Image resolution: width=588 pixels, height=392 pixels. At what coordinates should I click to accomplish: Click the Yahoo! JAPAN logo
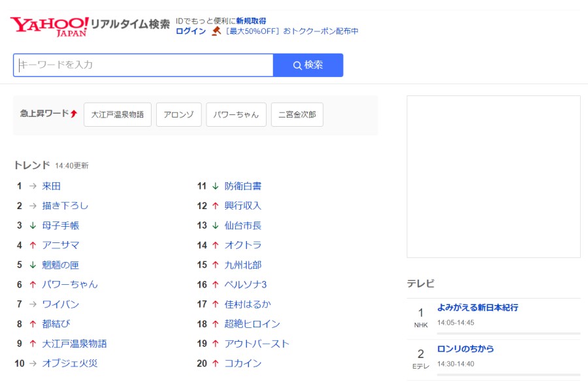49,26
